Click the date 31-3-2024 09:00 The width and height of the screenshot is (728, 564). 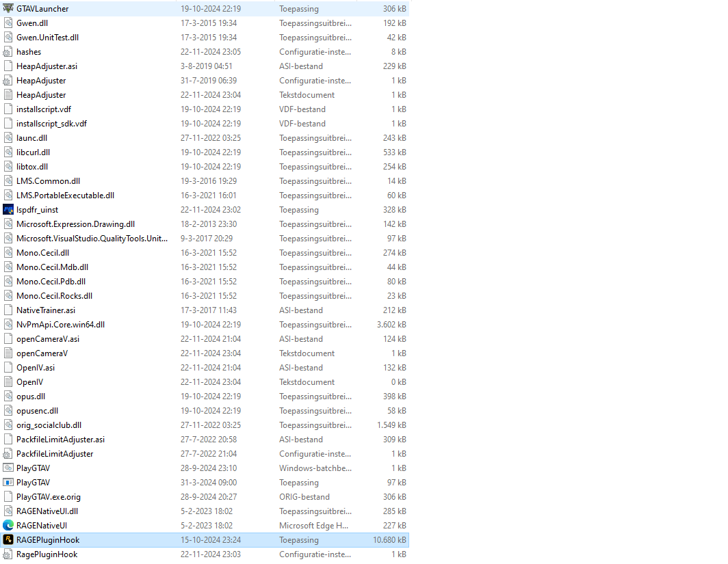(x=209, y=483)
